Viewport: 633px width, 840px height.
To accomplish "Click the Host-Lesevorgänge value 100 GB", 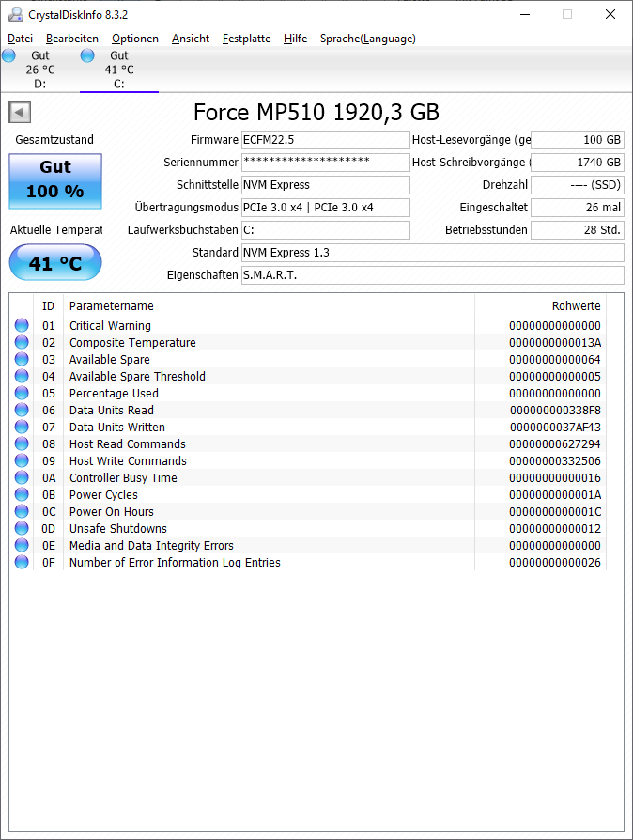I will tap(578, 140).
